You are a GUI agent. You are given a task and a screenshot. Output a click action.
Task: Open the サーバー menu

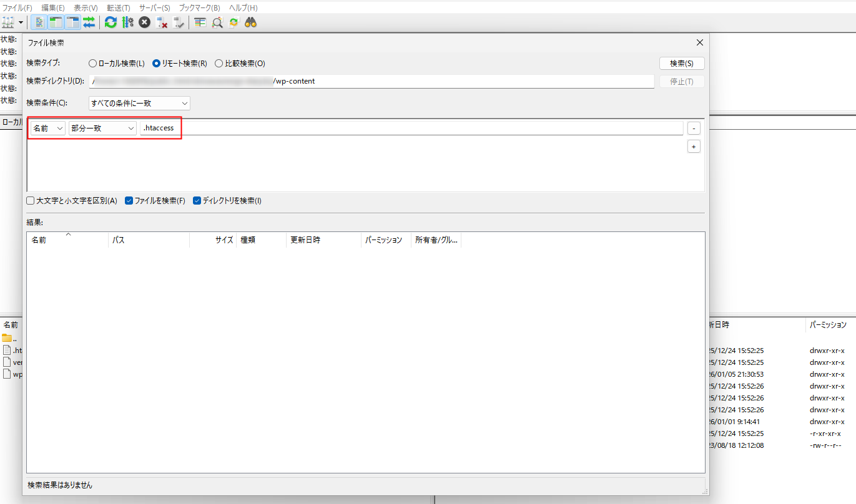(x=154, y=7)
